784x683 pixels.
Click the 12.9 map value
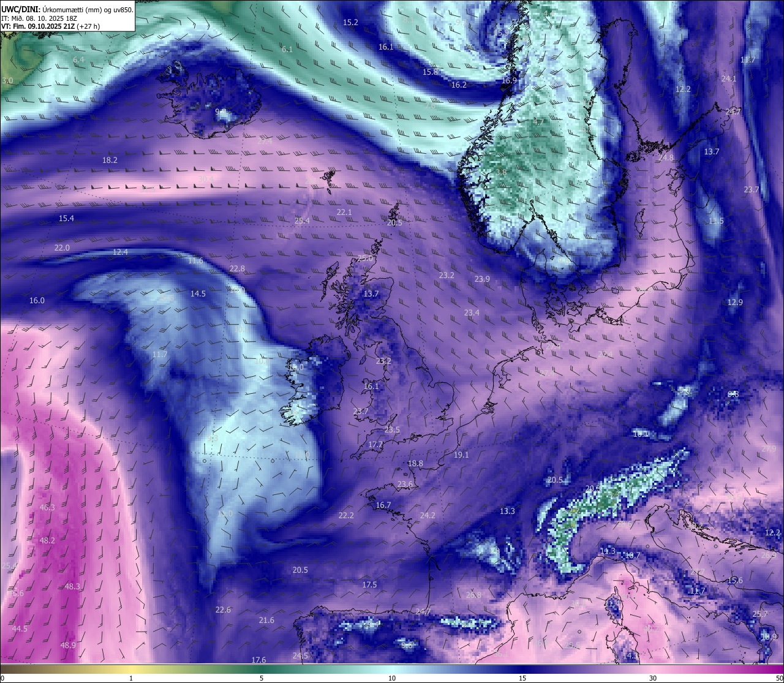coord(735,302)
